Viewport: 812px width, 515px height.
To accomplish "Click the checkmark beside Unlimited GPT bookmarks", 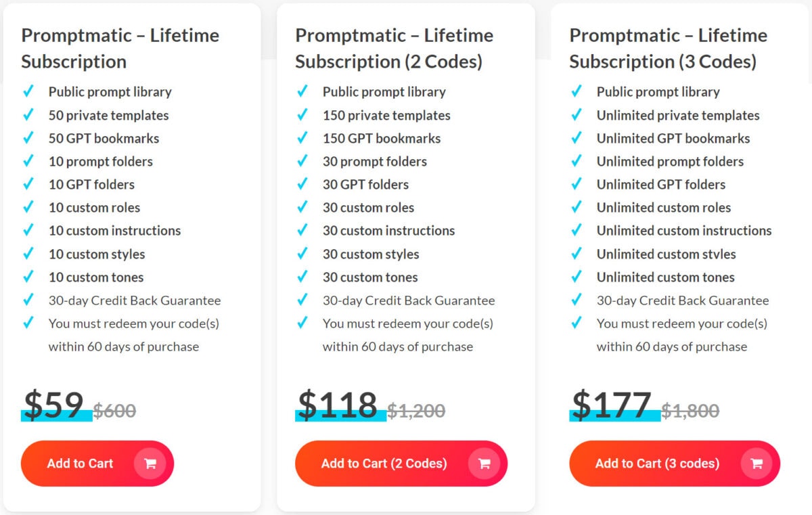I will [x=577, y=138].
